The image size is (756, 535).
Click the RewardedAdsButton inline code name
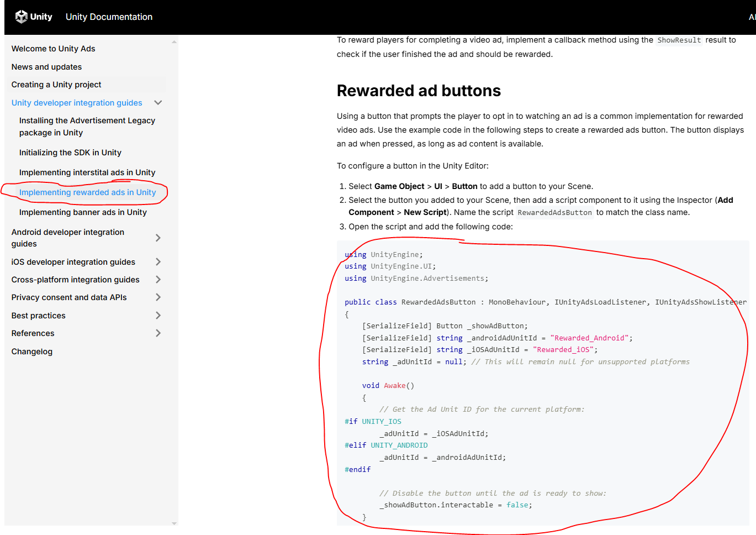pyautogui.click(x=554, y=213)
